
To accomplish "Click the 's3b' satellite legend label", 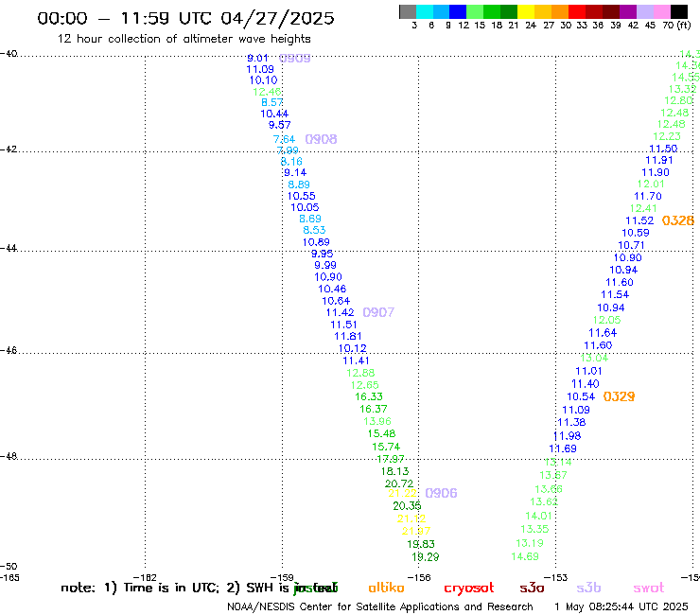I will click(x=588, y=588).
